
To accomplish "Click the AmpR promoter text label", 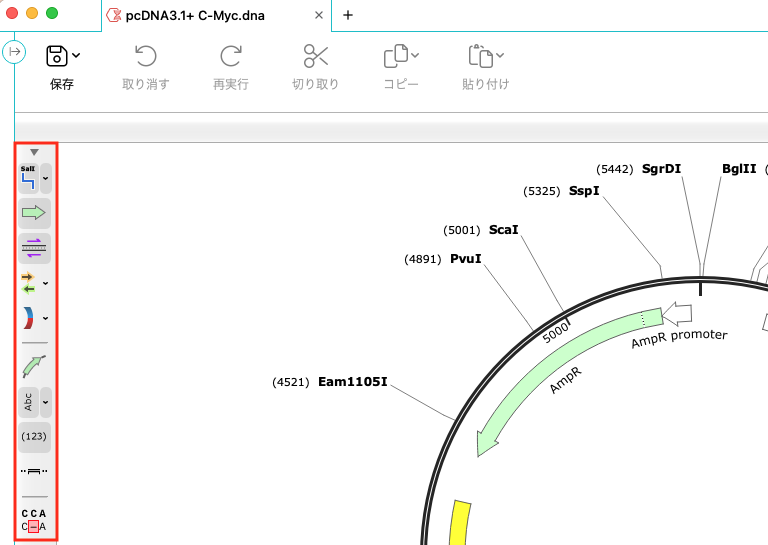I will [679, 338].
